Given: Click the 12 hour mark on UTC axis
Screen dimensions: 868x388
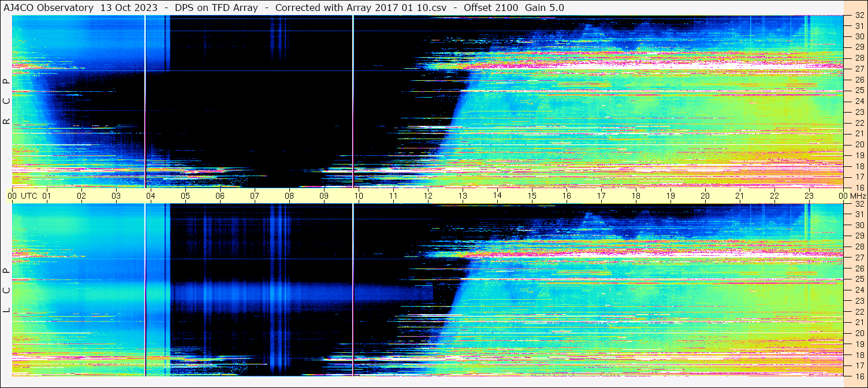Looking at the screenshot, I should click(428, 196).
